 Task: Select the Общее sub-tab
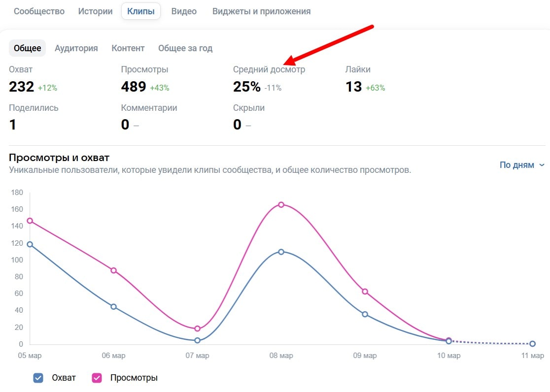pyautogui.click(x=27, y=48)
